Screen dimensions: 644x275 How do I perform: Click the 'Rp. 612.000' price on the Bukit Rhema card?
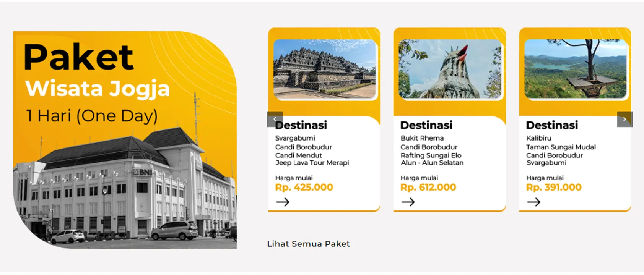click(x=428, y=187)
